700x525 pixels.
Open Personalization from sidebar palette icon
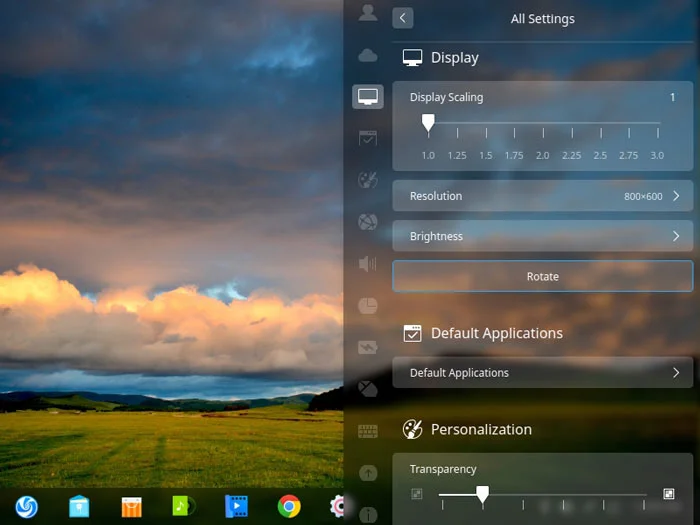click(368, 180)
